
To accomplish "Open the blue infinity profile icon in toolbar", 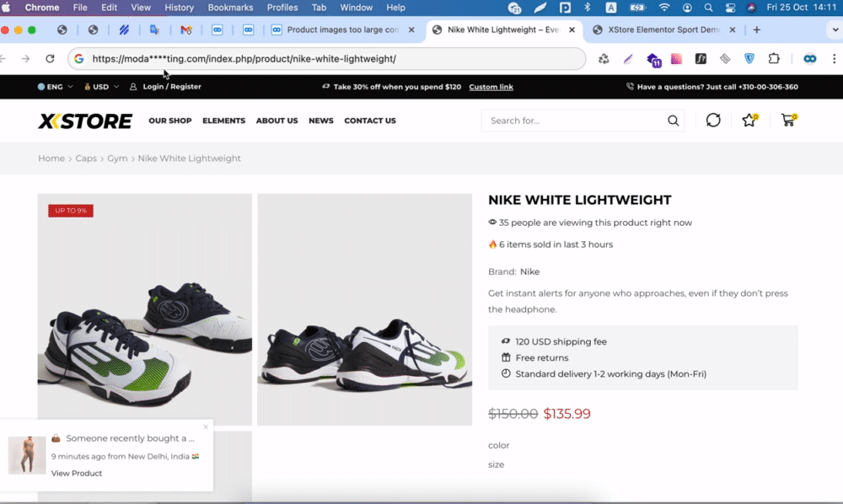I will pos(809,58).
